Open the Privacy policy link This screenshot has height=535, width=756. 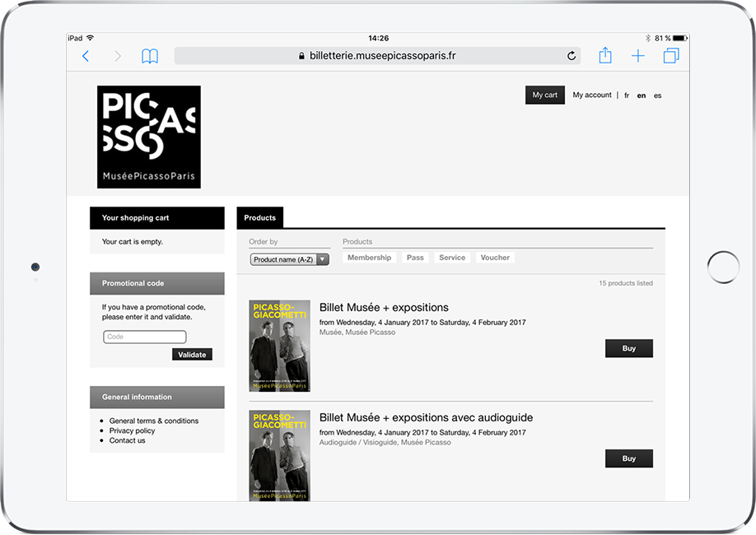click(132, 430)
